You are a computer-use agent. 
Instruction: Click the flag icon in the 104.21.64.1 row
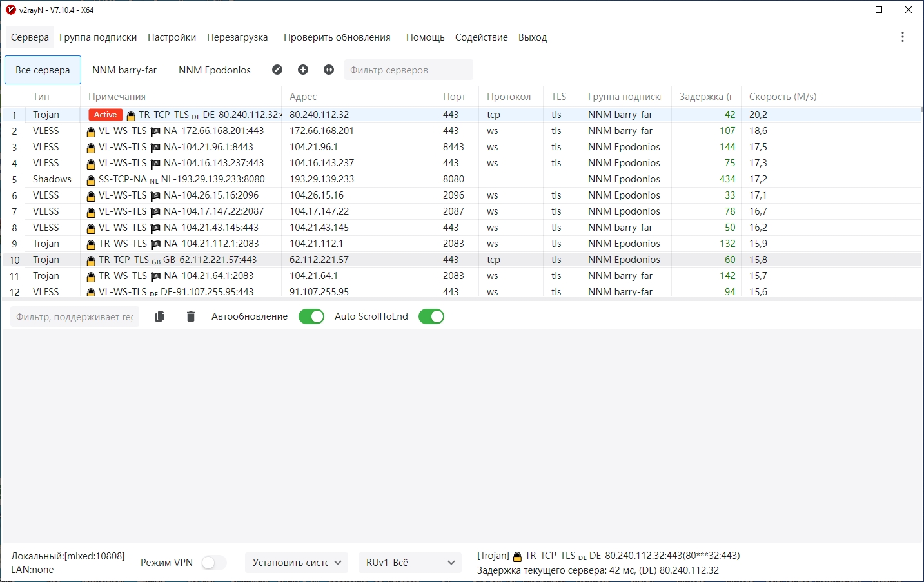[x=155, y=276]
